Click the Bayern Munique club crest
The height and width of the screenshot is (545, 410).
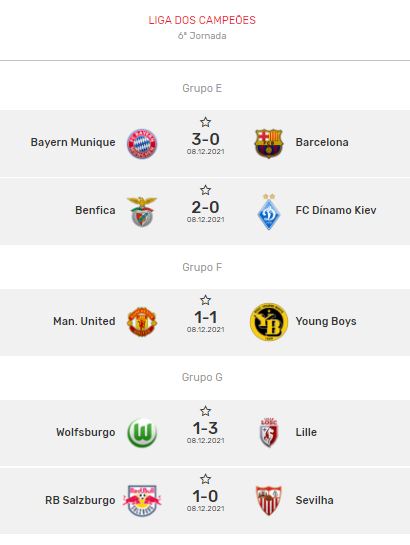click(142, 144)
